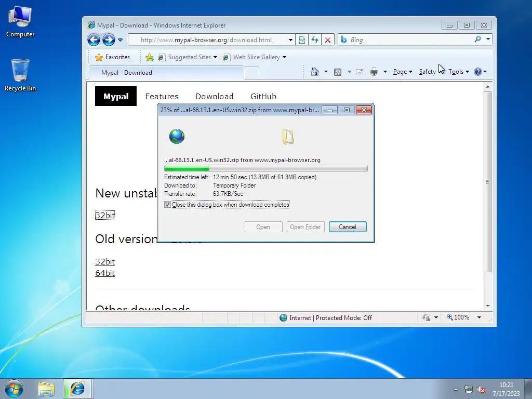
Task: Click the Internet Explorer Forward arrow
Action: pyautogui.click(x=109, y=39)
